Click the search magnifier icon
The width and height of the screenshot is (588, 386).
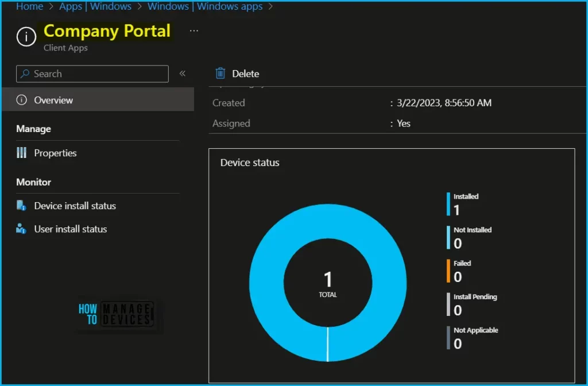(25, 74)
